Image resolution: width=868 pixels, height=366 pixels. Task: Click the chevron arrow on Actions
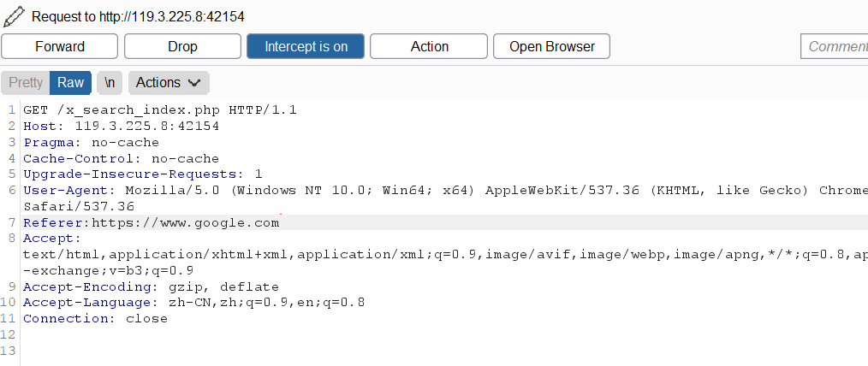click(194, 83)
